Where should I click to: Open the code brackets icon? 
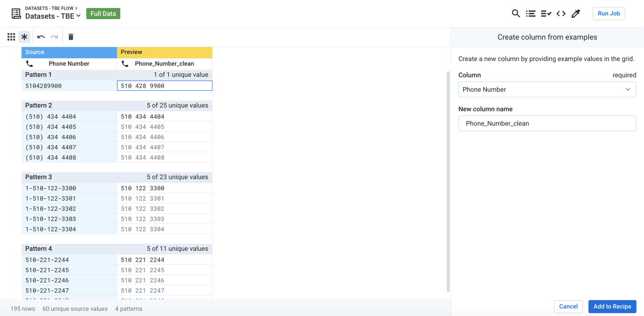pos(561,13)
